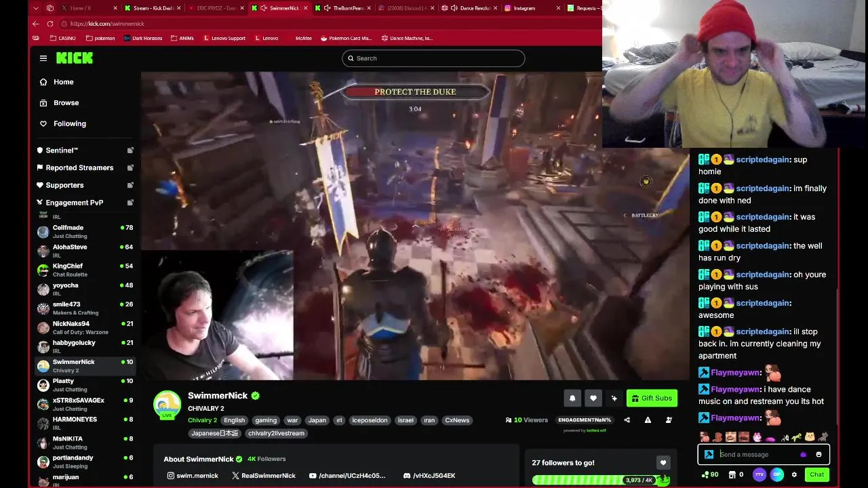Open the Discord invite link

point(429,476)
